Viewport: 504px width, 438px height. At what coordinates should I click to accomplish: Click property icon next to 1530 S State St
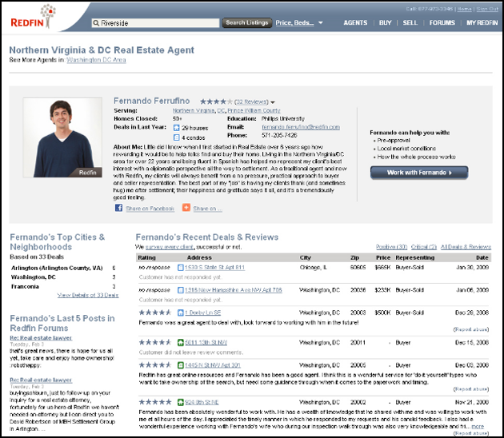[x=180, y=269]
